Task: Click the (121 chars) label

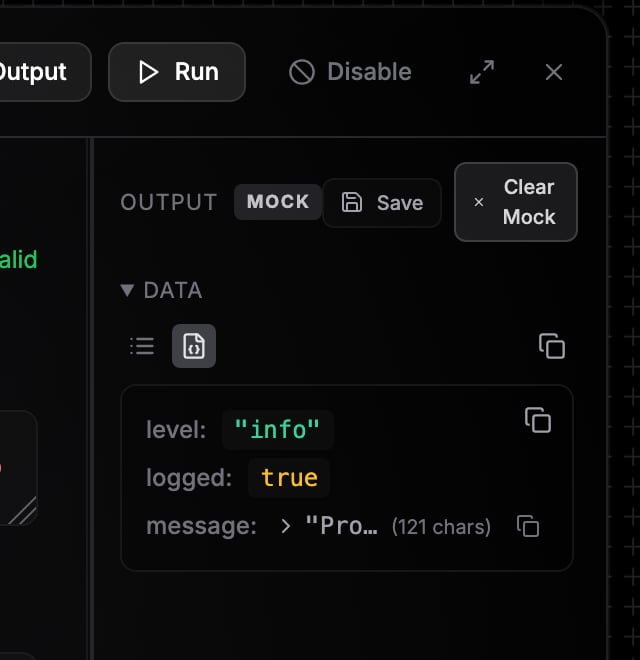Action: (441, 527)
